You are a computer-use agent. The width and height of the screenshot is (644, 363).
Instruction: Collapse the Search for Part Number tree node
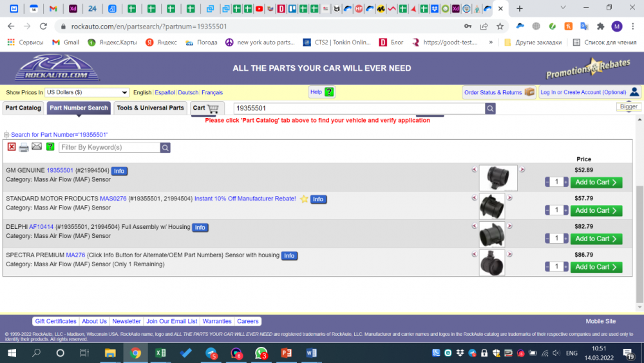pos(6,135)
